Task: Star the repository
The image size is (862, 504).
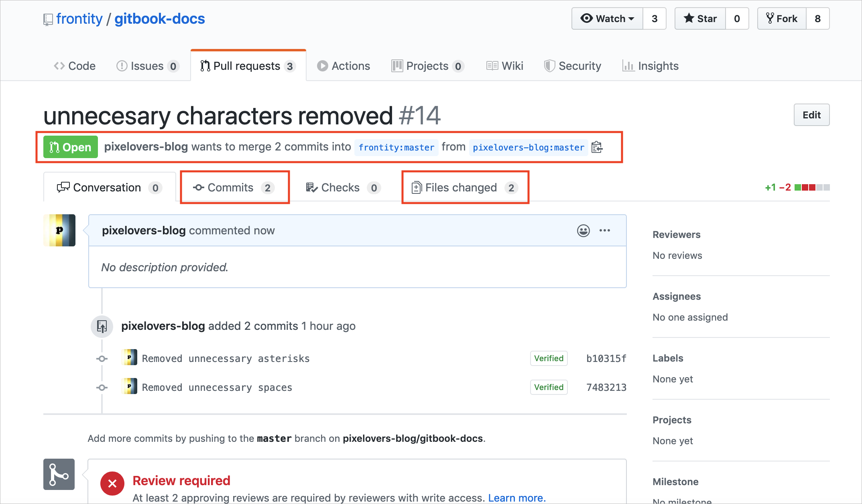Action: pos(700,18)
